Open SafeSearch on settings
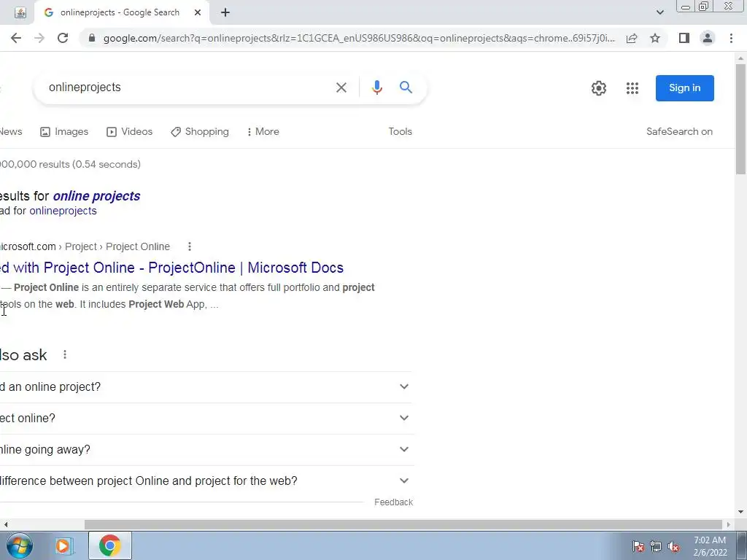 click(x=679, y=132)
